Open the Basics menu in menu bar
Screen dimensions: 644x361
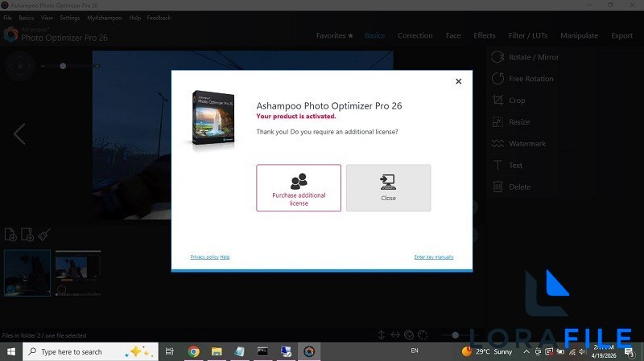pyautogui.click(x=27, y=18)
